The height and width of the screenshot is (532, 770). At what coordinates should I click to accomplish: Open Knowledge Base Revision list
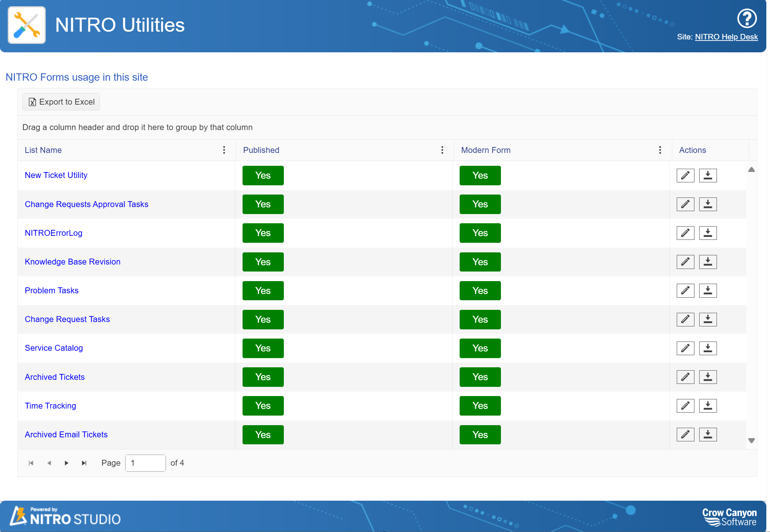[x=72, y=262]
